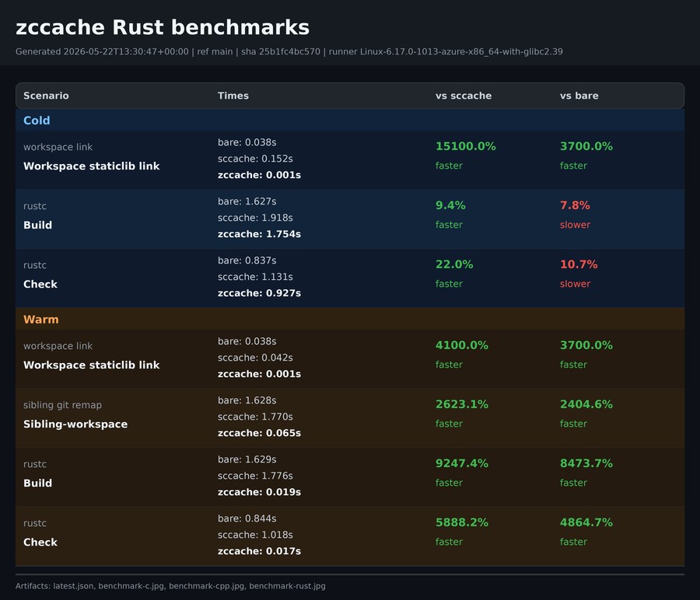Select the "zccache: 0.017s" time

tap(259, 551)
